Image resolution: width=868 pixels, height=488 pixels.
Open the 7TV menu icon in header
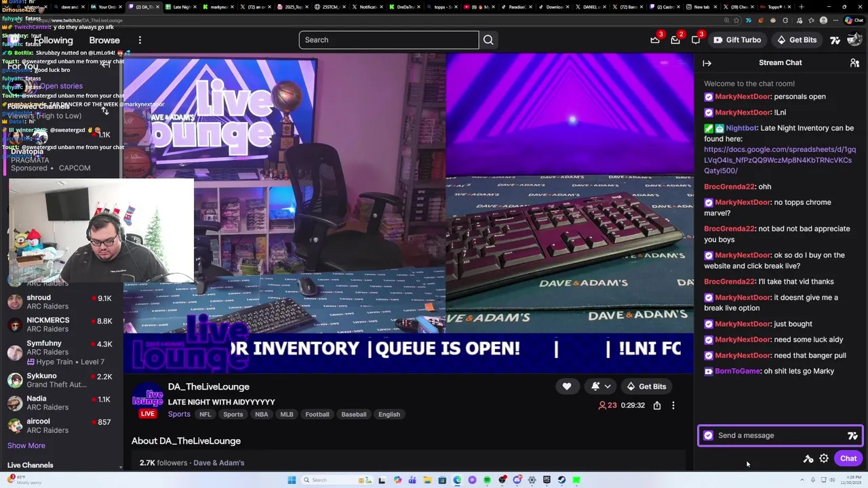(835, 40)
